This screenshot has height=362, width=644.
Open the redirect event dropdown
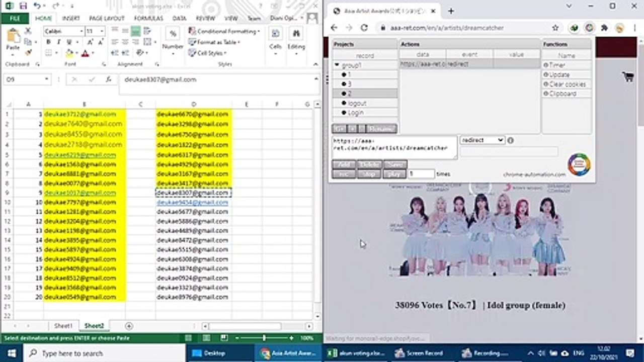482,140
